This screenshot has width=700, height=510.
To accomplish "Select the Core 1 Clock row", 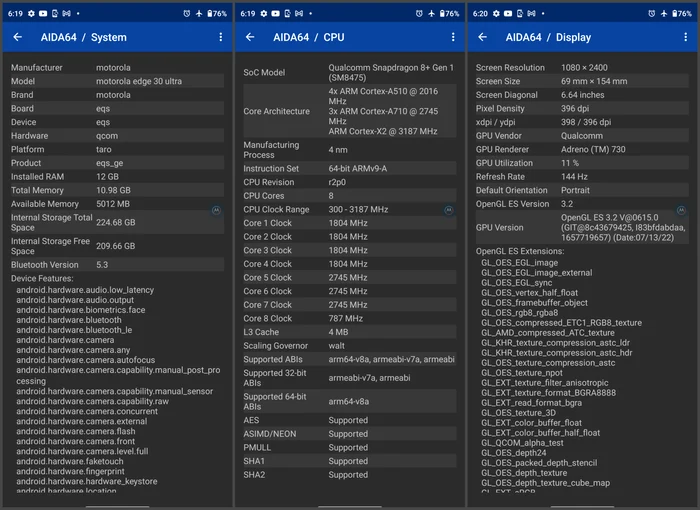I will pyautogui.click(x=350, y=223).
